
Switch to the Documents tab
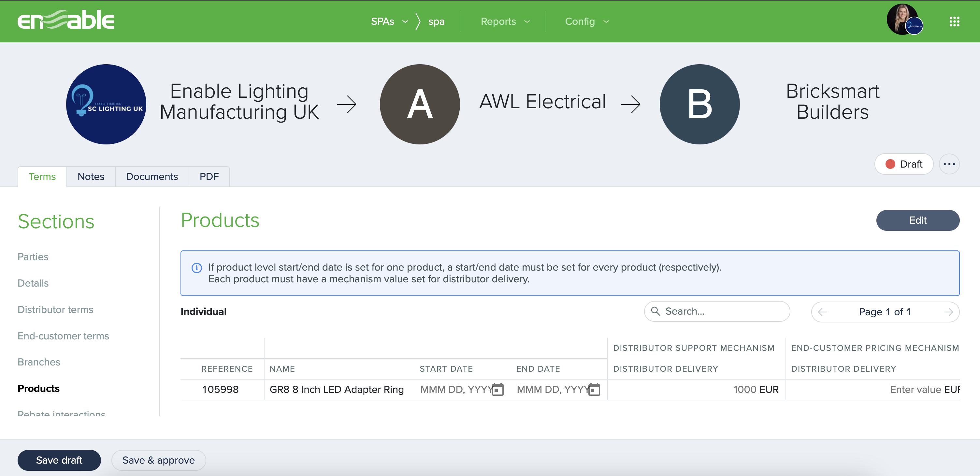pos(152,176)
